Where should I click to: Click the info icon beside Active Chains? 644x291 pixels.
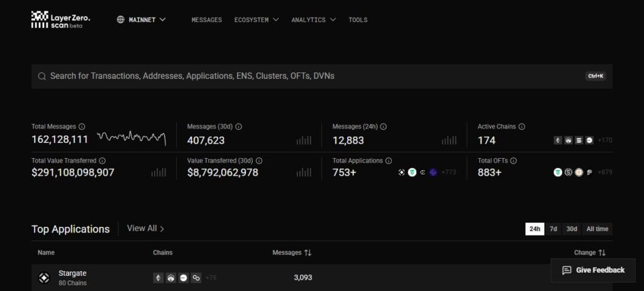coord(521,127)
